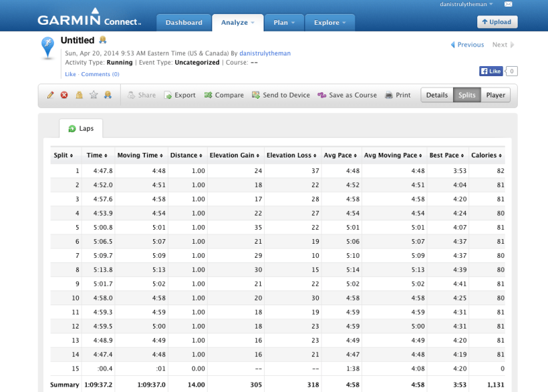Select the Laps tab
The width and height of the screenshot is (548, 392).
tap(81, 128)
